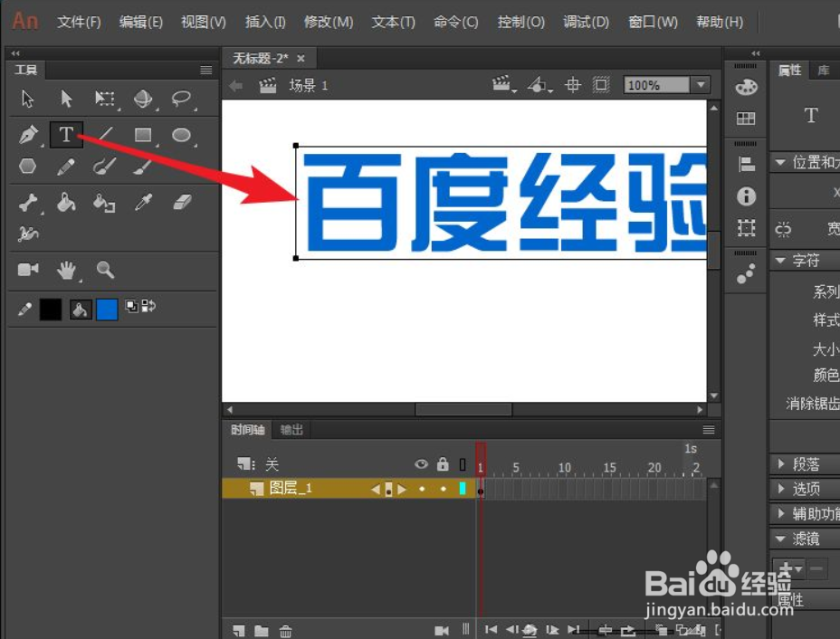The height and width of the screenshot is (639, 840).
Task: Collapse the 字符 section
Action: coord(780,261)
